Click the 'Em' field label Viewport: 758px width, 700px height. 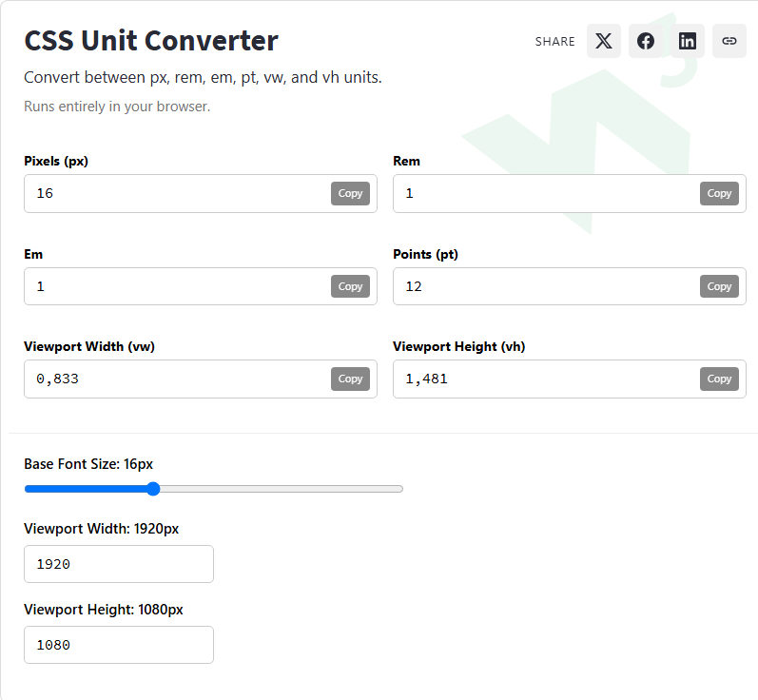[33, 254]
